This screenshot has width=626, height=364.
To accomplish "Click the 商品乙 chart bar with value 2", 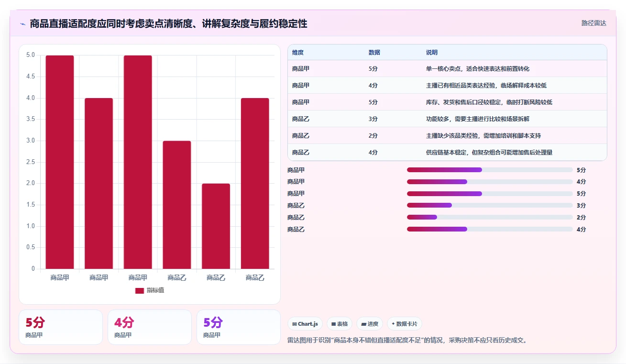I will (x=216, y=226).
